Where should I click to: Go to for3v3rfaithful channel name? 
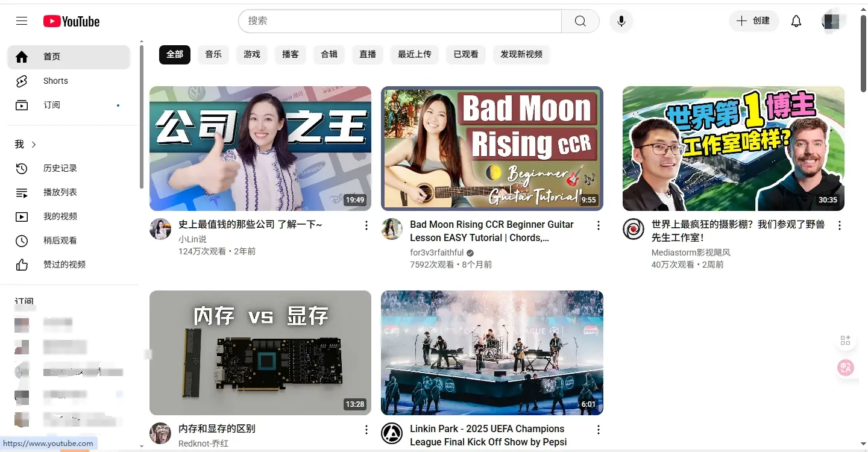pyautogui.click(x=437, y=253)
